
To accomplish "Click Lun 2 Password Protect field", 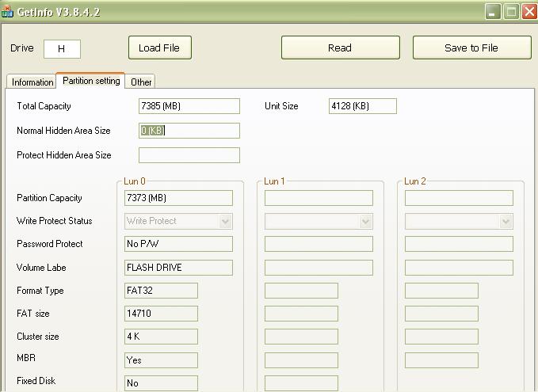I will tap(459, 244).
